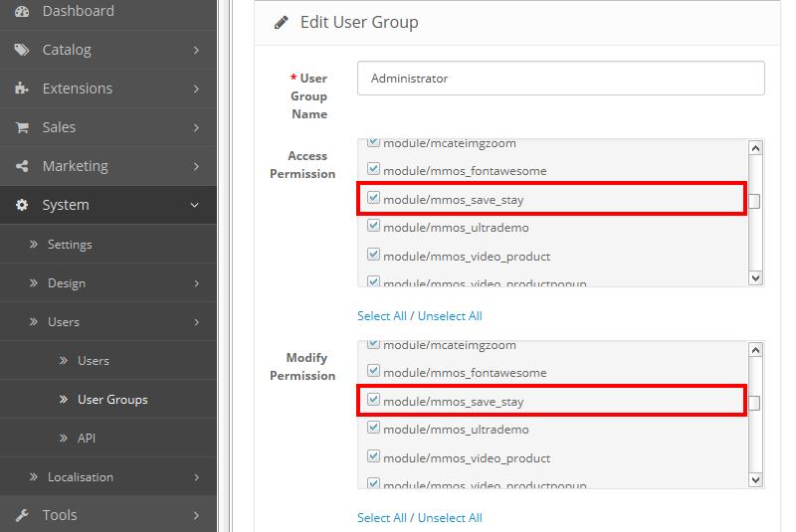This screenshot has width=796, height=532.
Task: Expand the Catalog menu chevron
Action: click(x=196, y=50)
